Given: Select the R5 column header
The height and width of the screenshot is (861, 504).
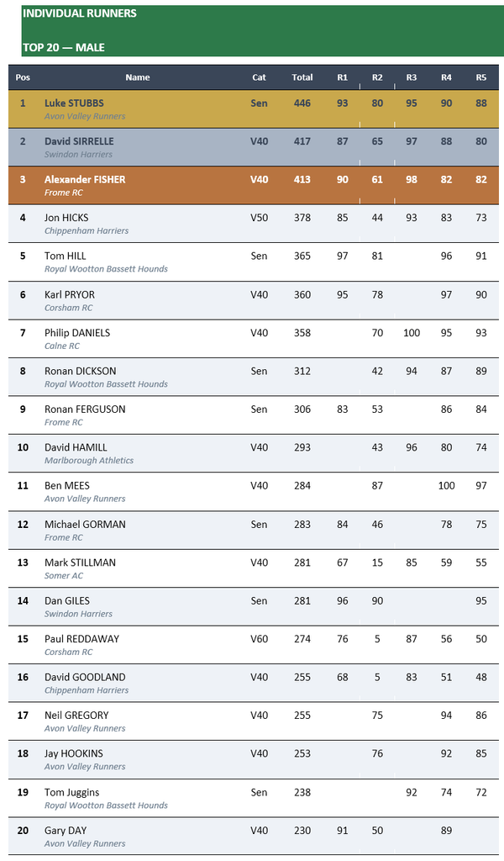Looking at the screenshot, I should pos(481,77).
